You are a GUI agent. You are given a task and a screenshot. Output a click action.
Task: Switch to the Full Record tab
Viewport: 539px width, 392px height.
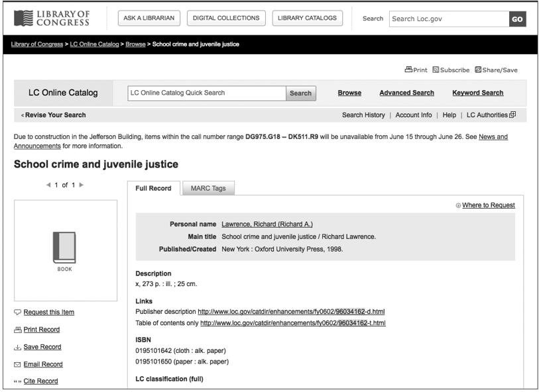[153, 188]
